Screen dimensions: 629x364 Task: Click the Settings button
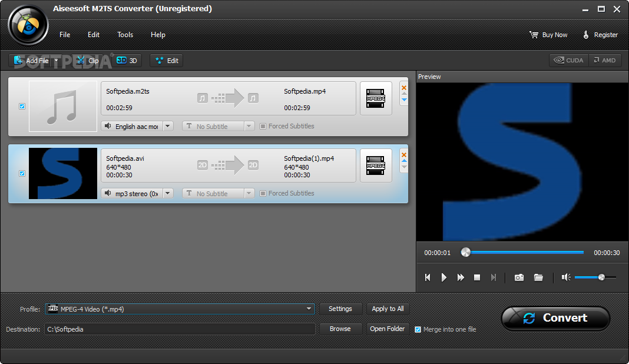[340, 309]
